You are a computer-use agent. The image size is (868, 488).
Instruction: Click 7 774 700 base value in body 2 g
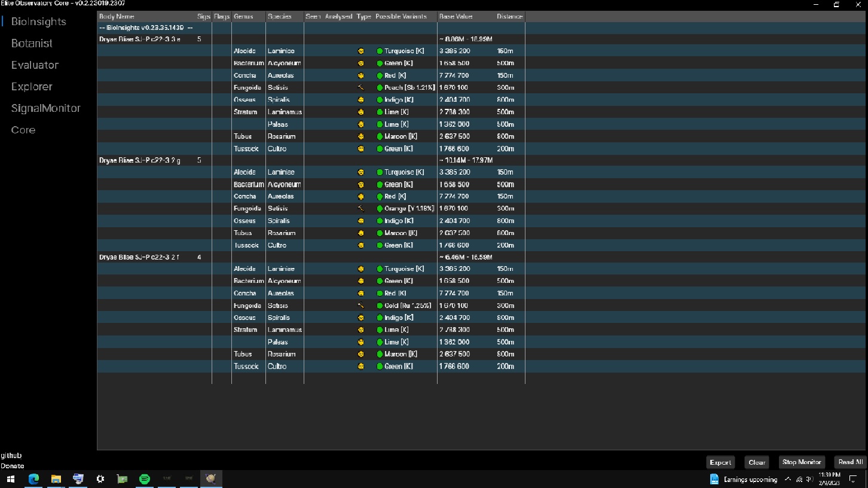tap(454, 197)
